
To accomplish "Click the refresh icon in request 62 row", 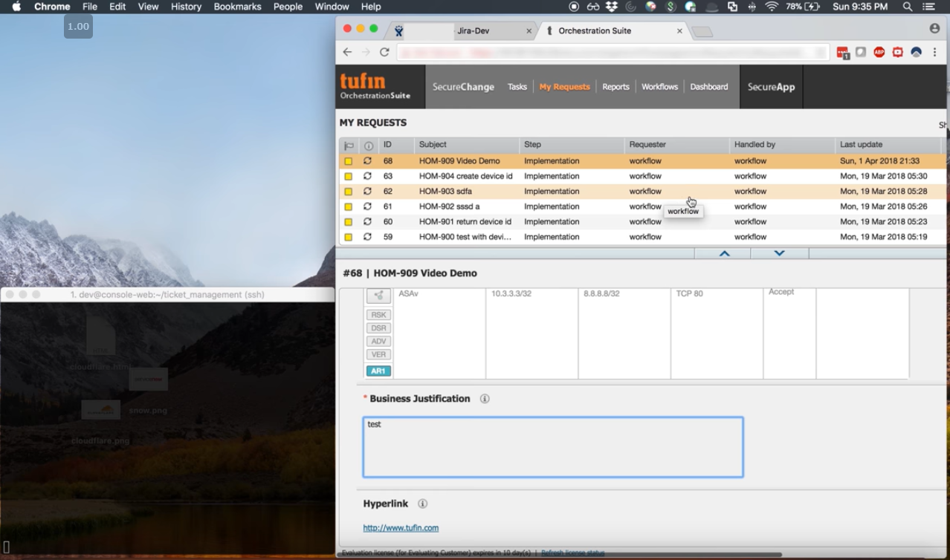I will tap(367, 192).
